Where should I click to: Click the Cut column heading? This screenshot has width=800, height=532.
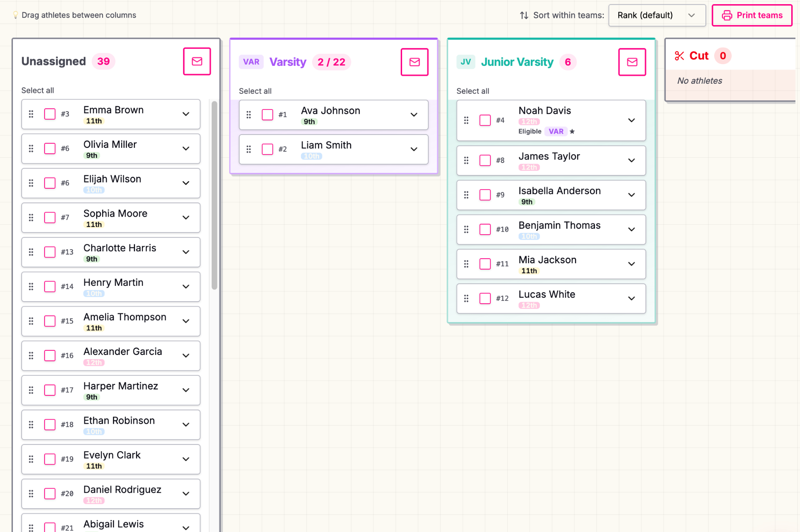point(699,56)
